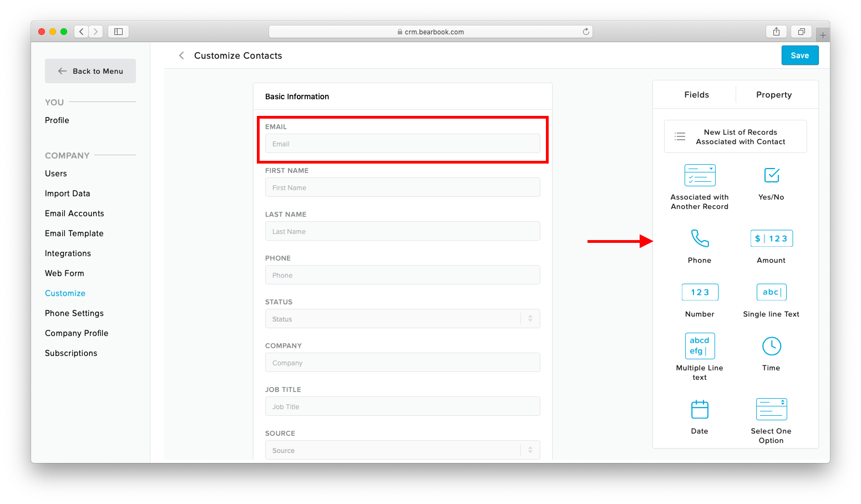
Task: Click the First Name input field
Action: [403, 187]
